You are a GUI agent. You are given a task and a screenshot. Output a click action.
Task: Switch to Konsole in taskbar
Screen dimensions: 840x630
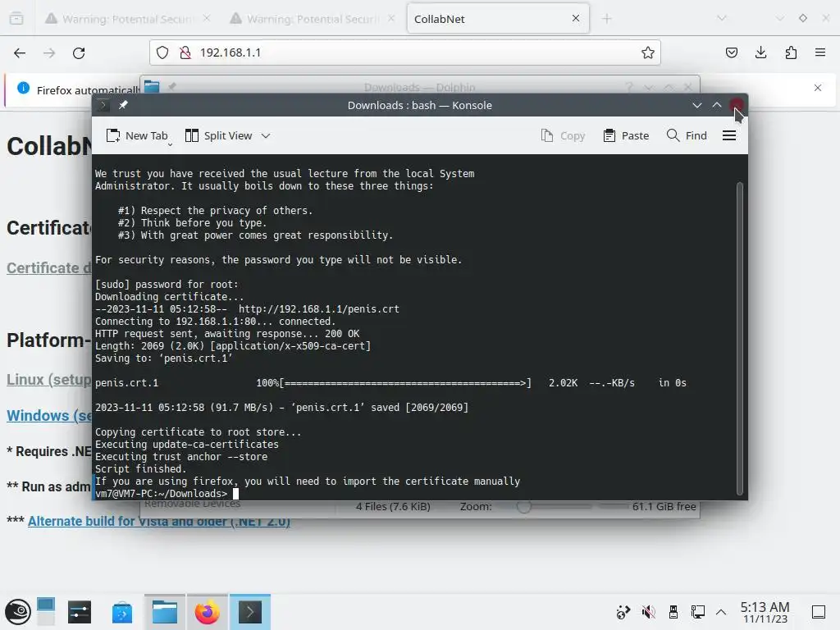click(x=250, y=612)
